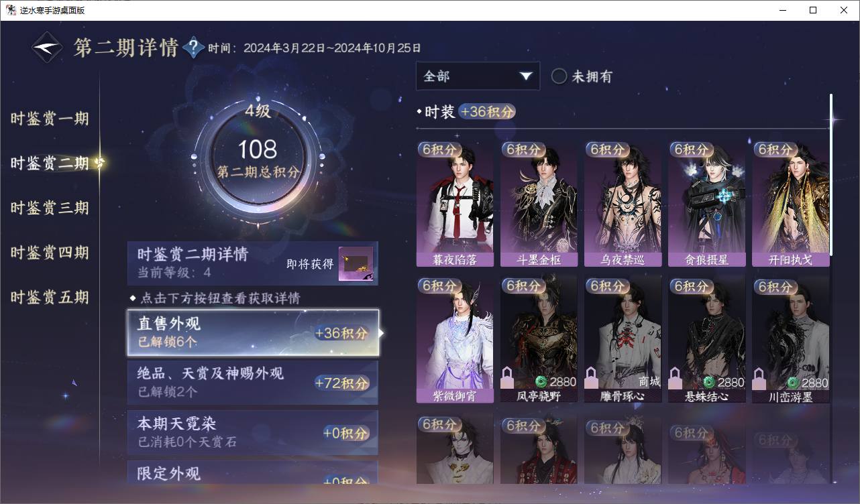Expand 绝品、天赏及神赐外观 entry
The height and width of the screenshot is (504, 860).
click(253, 382)
